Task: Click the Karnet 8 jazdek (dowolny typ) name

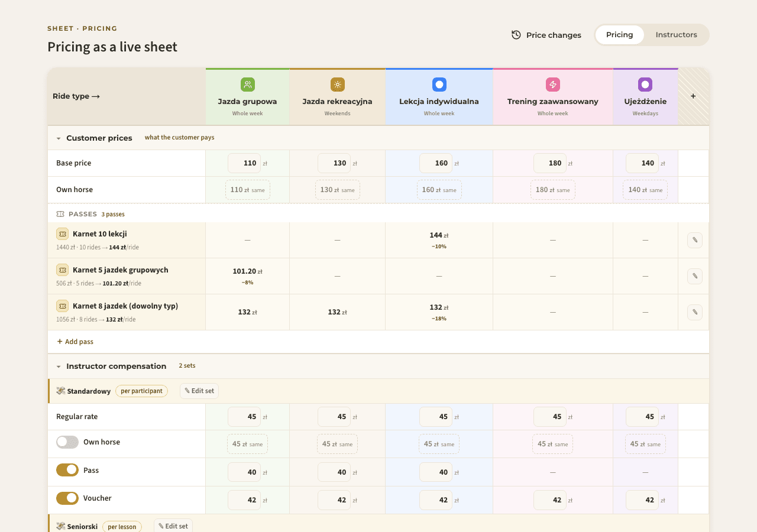Action: [x=125, y=306]
